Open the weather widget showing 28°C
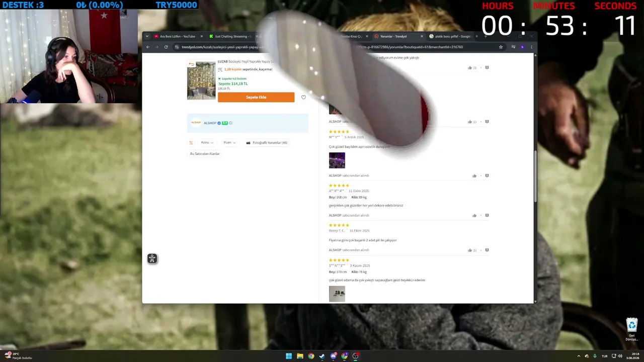The height and width of the screenshot is (362, 644). click(18, 356)
